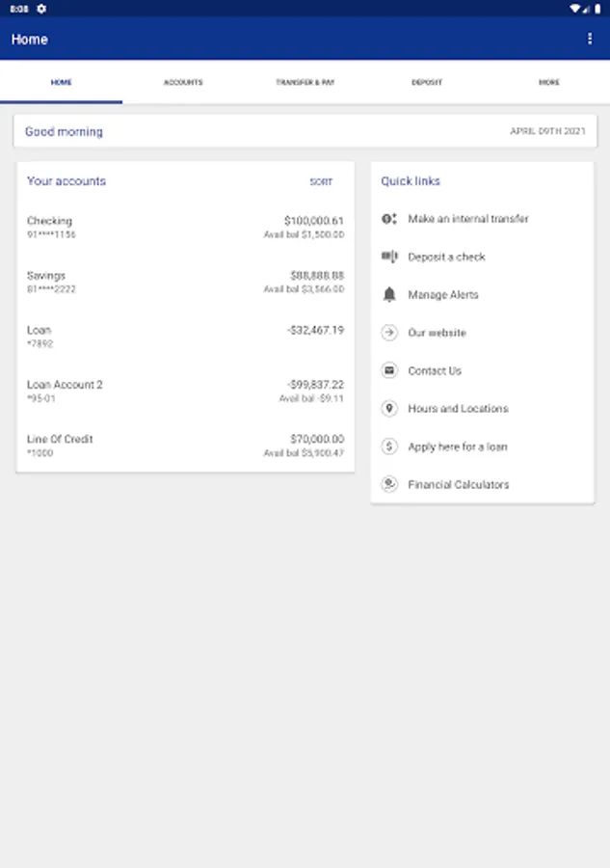Open the settings gear in status bar
Screen dimensions: 610x868
click(x=41, y=8)
